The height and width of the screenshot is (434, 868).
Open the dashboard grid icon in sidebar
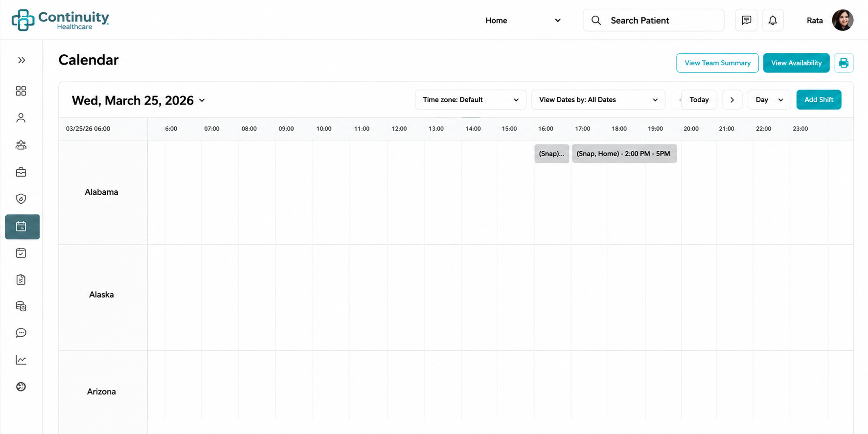pyautogui.click(x=21, y=91)
